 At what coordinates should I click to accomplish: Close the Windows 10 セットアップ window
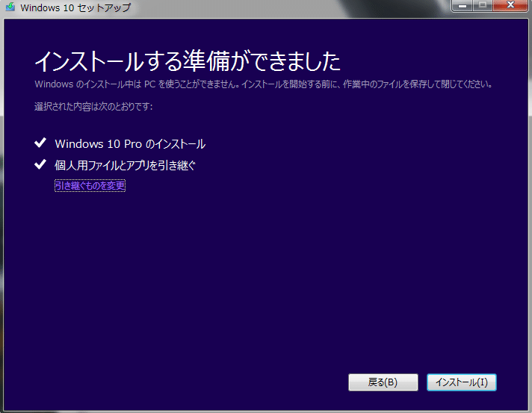pyautogui.click(x=510, y=5)
